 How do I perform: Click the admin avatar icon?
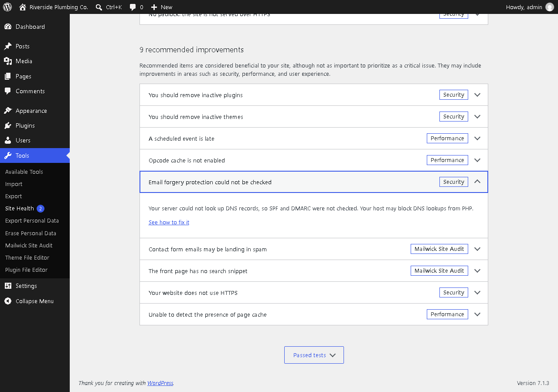click(x=550, y=7)
